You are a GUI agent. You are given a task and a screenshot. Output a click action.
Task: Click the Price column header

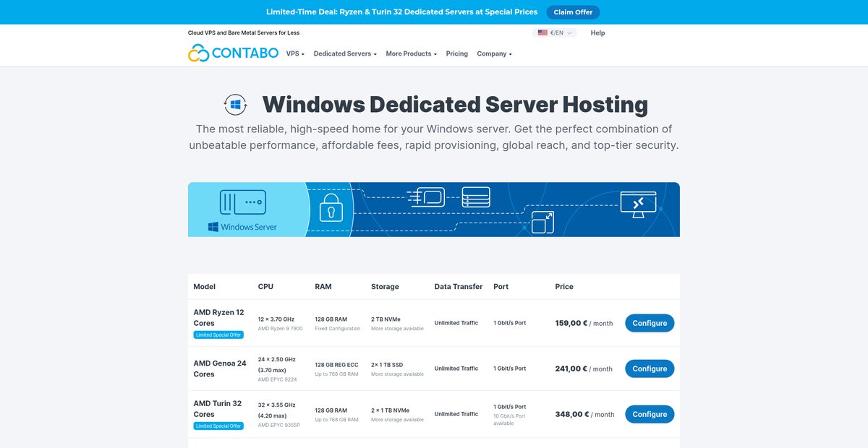(564, 287)
